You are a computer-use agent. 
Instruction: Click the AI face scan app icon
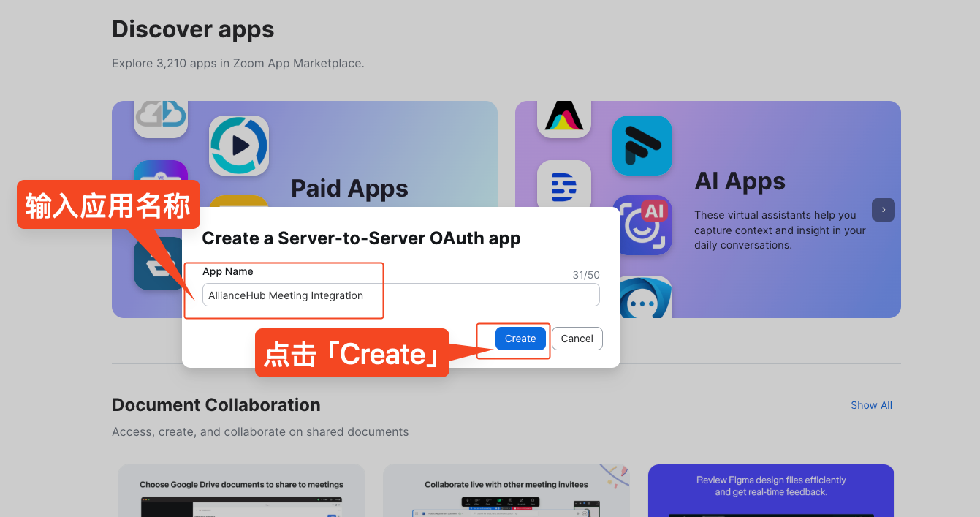point(642,225)
